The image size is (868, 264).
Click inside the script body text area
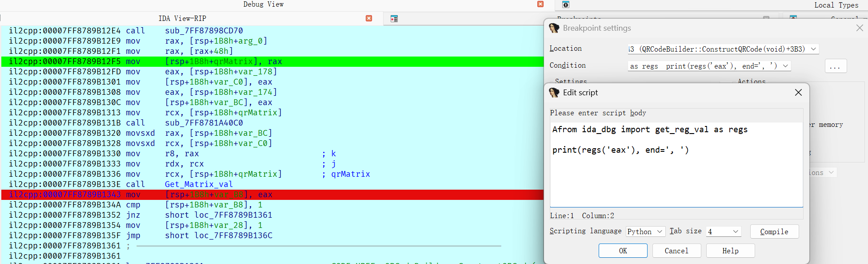pos(676,165)
